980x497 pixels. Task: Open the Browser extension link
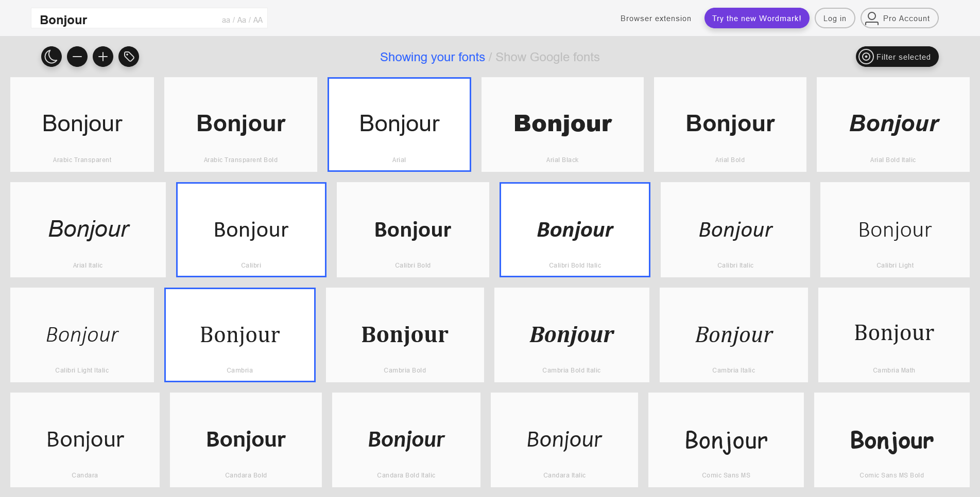[x=656, y=19]
